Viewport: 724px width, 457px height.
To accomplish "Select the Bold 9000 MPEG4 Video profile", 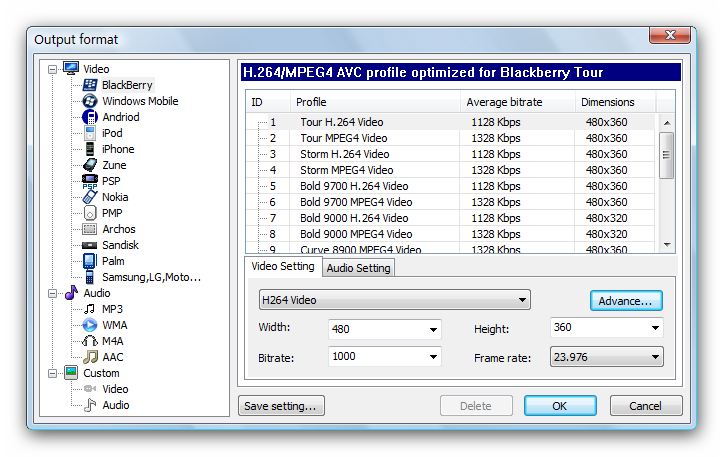I will pyautogui.click(x=450, y=234).
